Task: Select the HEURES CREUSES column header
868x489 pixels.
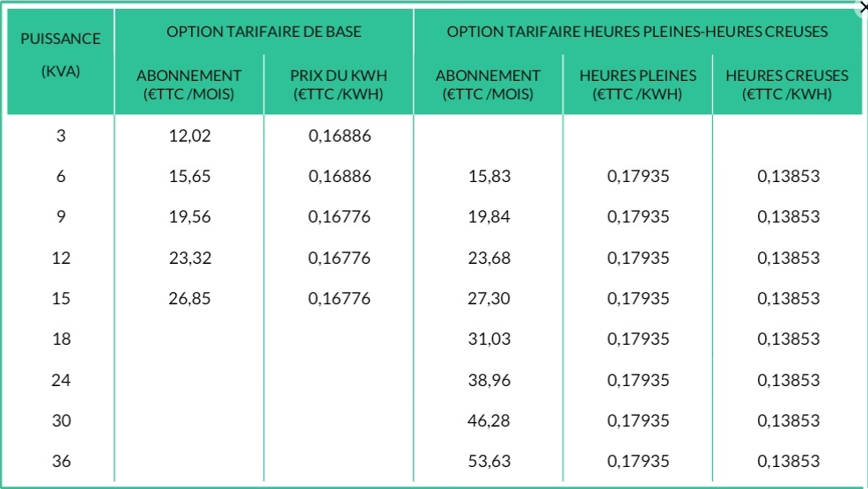Action: coord(787,84)
